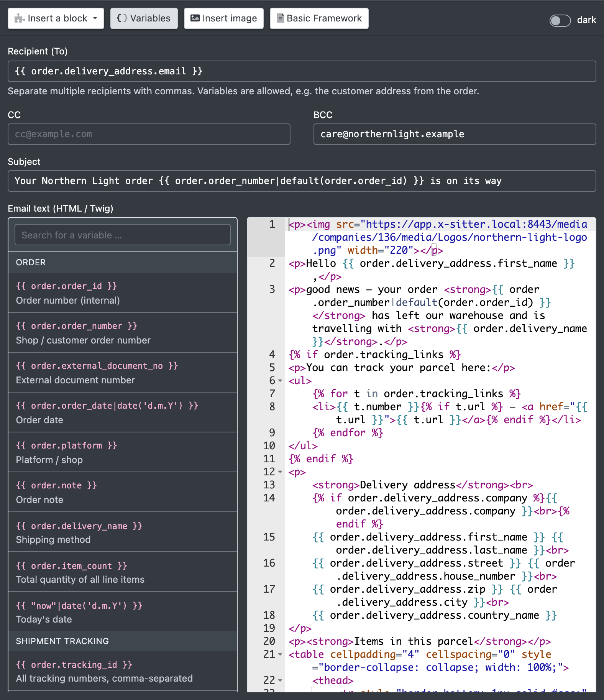The width and height of the screenshot is (604, 700).
Task: Click the Basic Framework button
Action: (319, 18)
